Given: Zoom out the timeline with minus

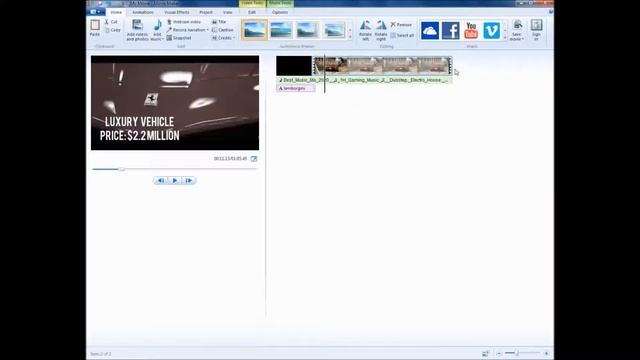Looking at the screenshot, I should tap(499, 353).
